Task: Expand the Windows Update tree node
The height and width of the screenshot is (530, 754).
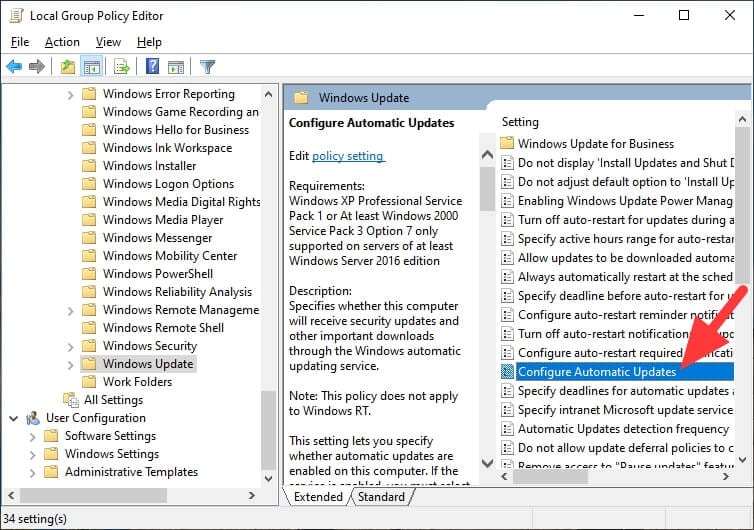Action: coord(71,365)
